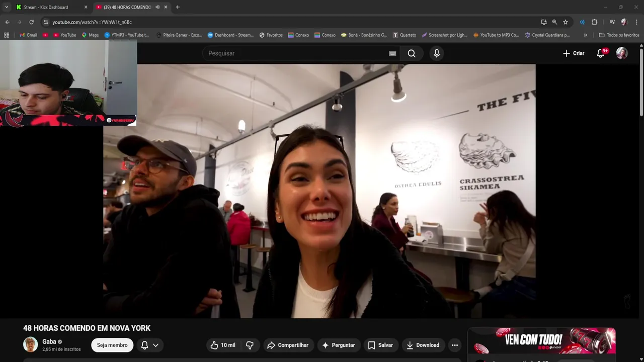Reload the current page
This screenshot has height=362, width=644.
click(31, 22)
